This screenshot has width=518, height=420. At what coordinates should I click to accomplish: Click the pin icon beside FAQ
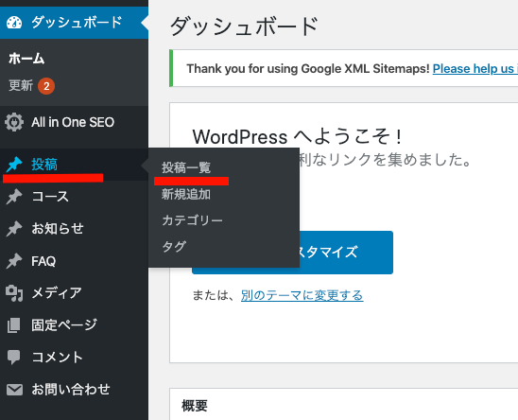tap(14, 261)
